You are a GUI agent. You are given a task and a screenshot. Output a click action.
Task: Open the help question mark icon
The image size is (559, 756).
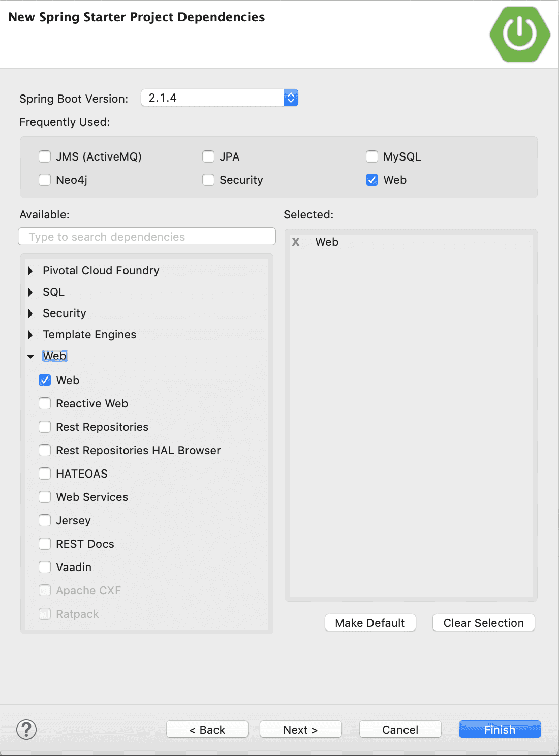tap(26, 729)
